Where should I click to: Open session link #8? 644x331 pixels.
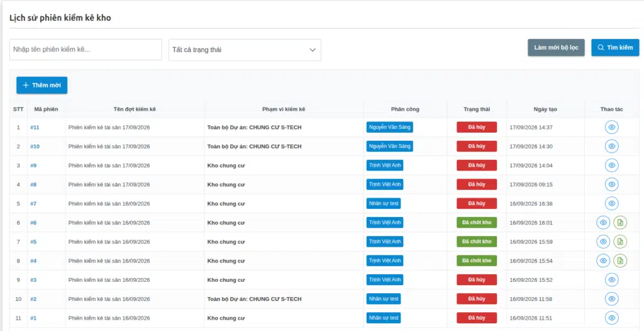[x=33, y=184]
